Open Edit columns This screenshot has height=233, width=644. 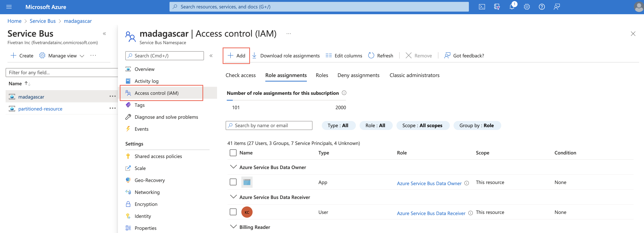pos(344,56)
